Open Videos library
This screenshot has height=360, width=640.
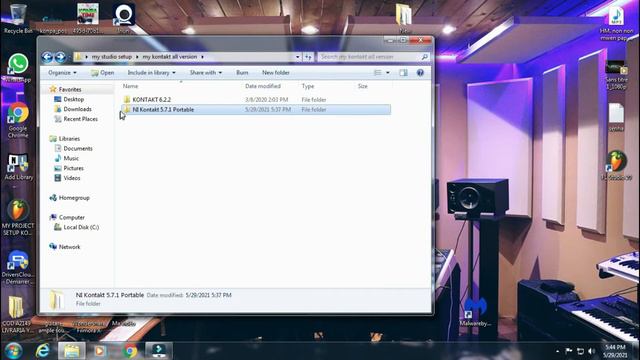point(72,178)
